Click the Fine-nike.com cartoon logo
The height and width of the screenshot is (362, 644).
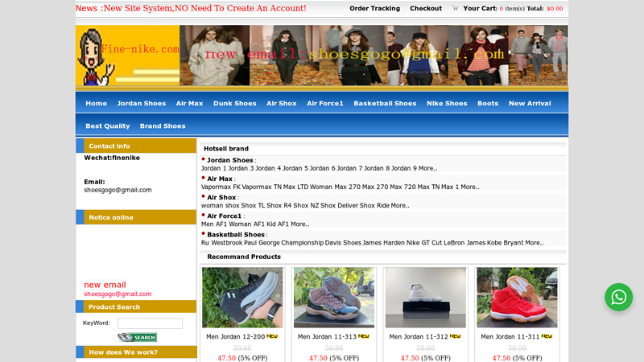tap(127, 56)
